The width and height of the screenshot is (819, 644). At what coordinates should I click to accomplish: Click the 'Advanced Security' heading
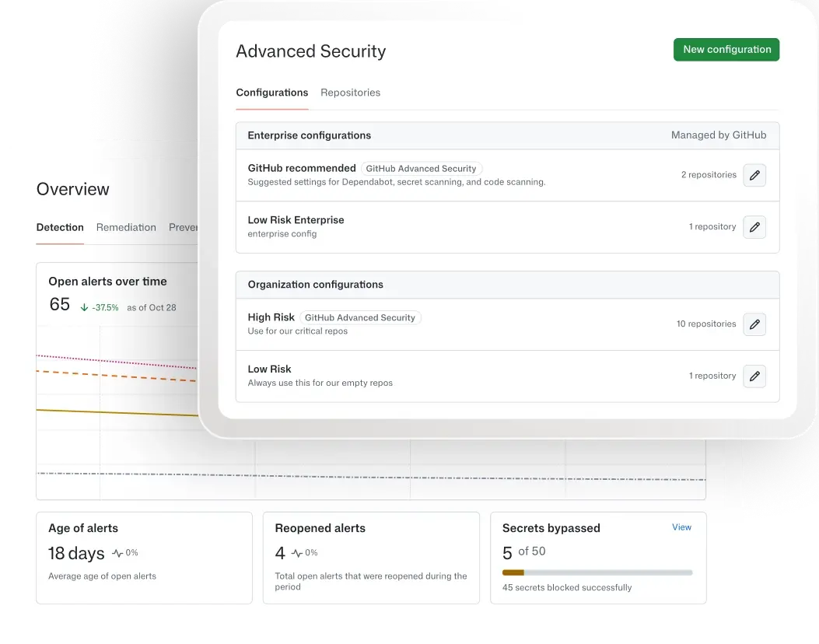[311, 51]
